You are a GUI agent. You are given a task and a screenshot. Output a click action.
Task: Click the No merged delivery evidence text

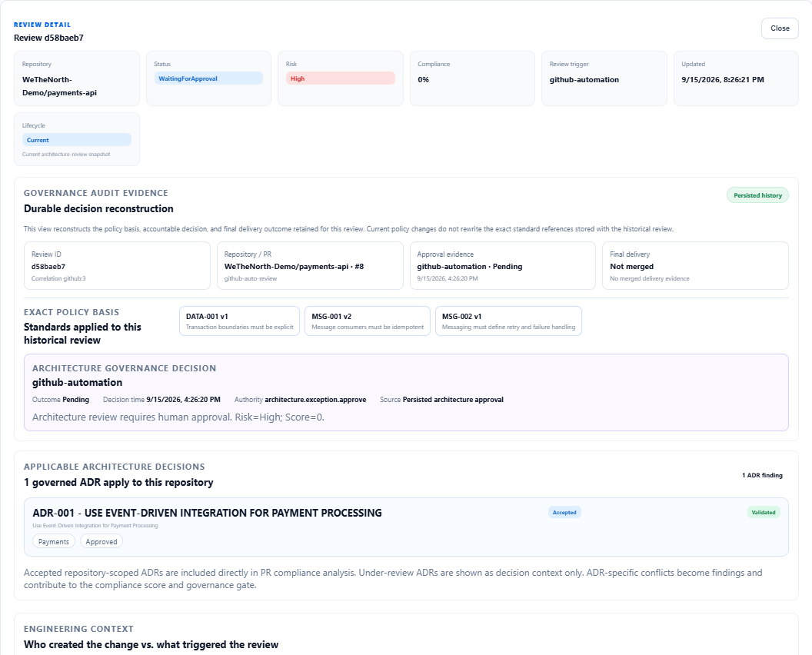(x=650, y=278)
